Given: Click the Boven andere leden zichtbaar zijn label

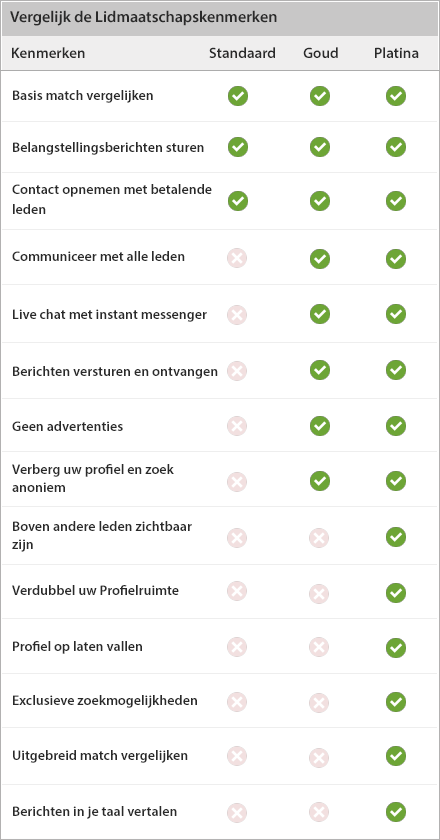Looking at the screenshot, I should [102, 536].
